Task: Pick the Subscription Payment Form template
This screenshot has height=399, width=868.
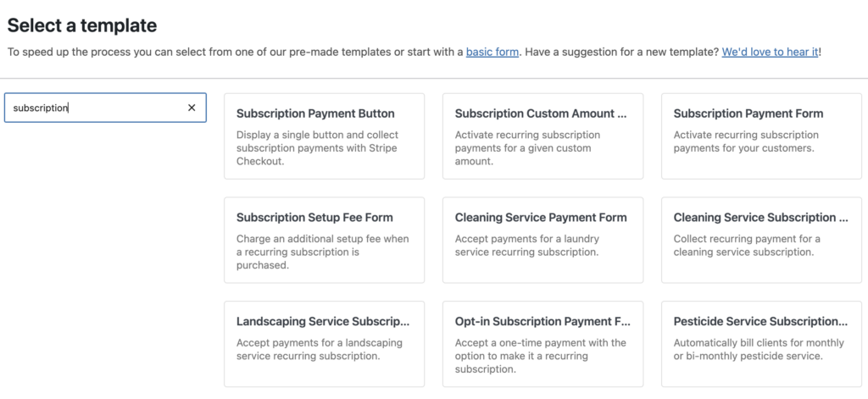Action: 762,136
